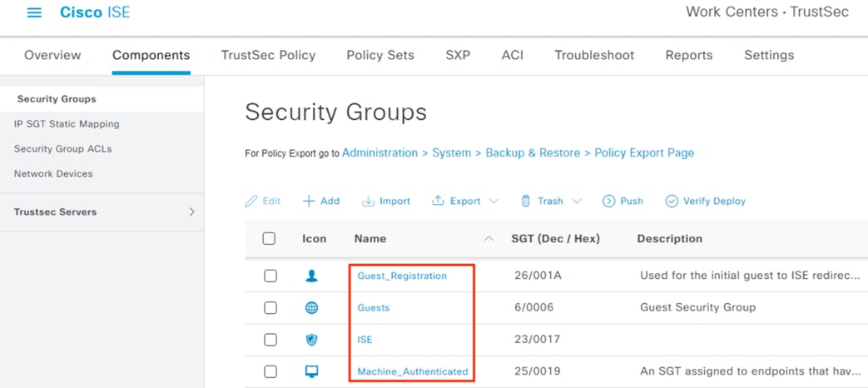Click the Name column header

(x=370, y=239)
